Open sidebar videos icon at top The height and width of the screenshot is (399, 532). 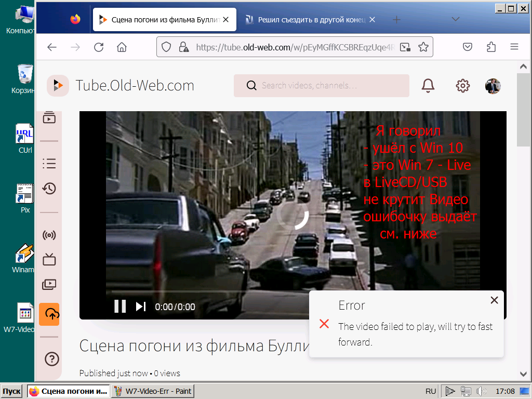[x=49, y=117]
